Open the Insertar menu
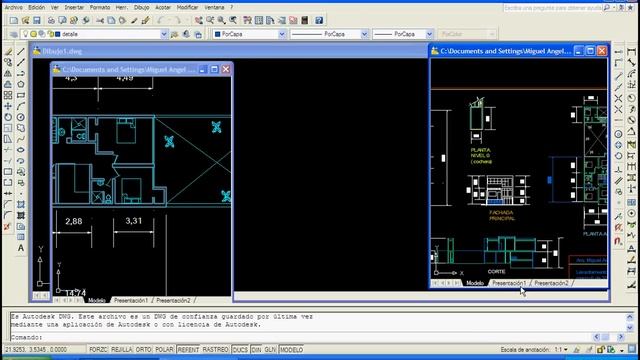This screenshot has height=360, width=640. click(x=74, y=7)
